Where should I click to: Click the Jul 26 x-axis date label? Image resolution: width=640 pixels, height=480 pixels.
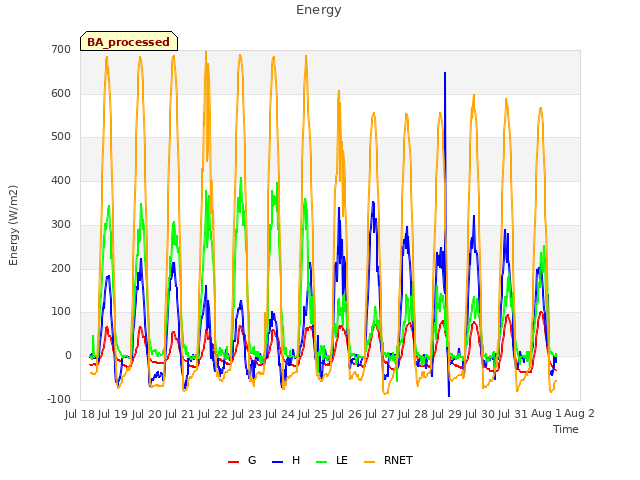click(347, 414)
